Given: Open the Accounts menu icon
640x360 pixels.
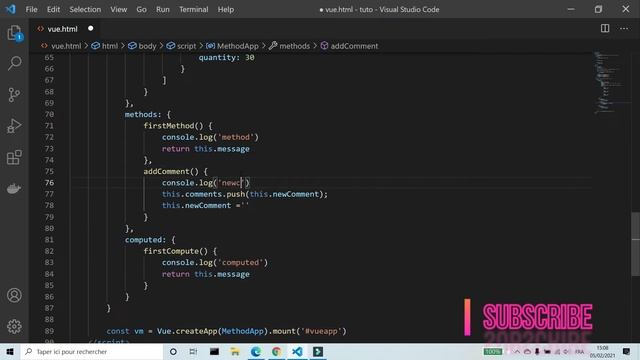Looking at the screenshot, I should [14, 295].
